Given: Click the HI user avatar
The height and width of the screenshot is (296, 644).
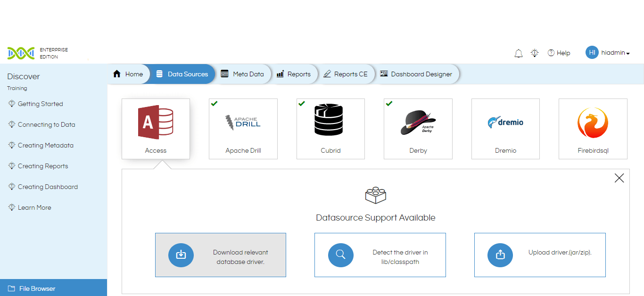Looking at the screenshot, I should [x=592, y=52].
